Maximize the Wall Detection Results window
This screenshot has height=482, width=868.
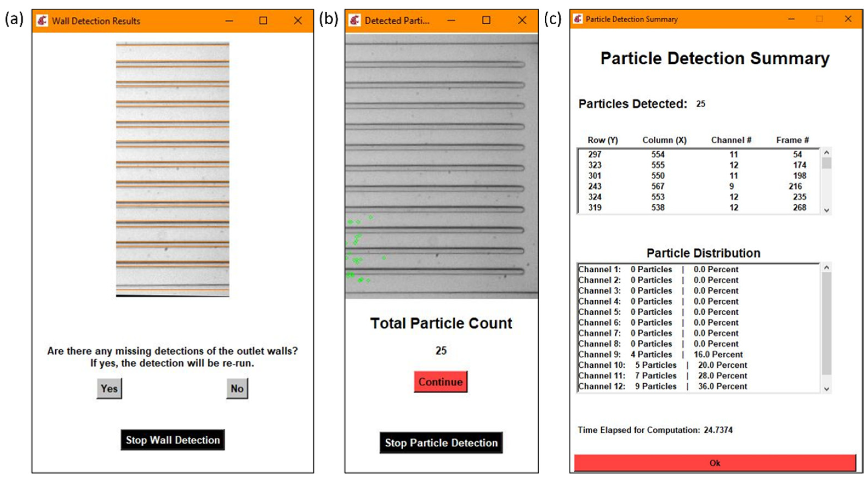(x=263, y=21)
